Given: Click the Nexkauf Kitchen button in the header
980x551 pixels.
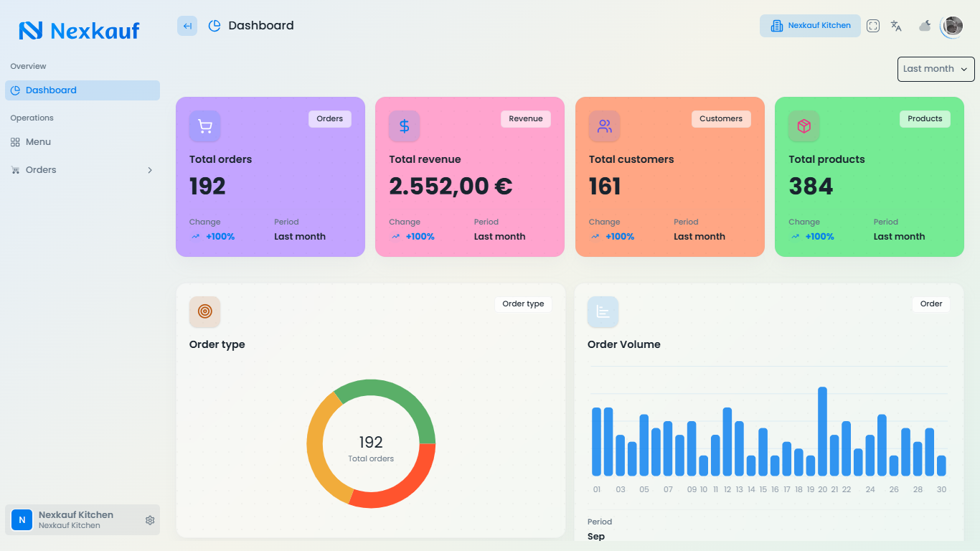Looking at the screenshot, I should pos(810,25).
